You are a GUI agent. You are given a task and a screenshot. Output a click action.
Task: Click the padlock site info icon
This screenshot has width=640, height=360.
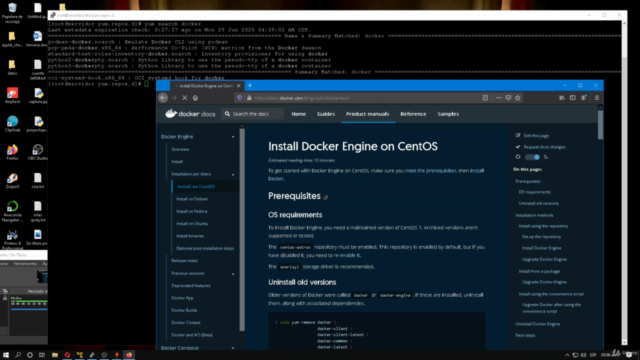click(249, 98)
